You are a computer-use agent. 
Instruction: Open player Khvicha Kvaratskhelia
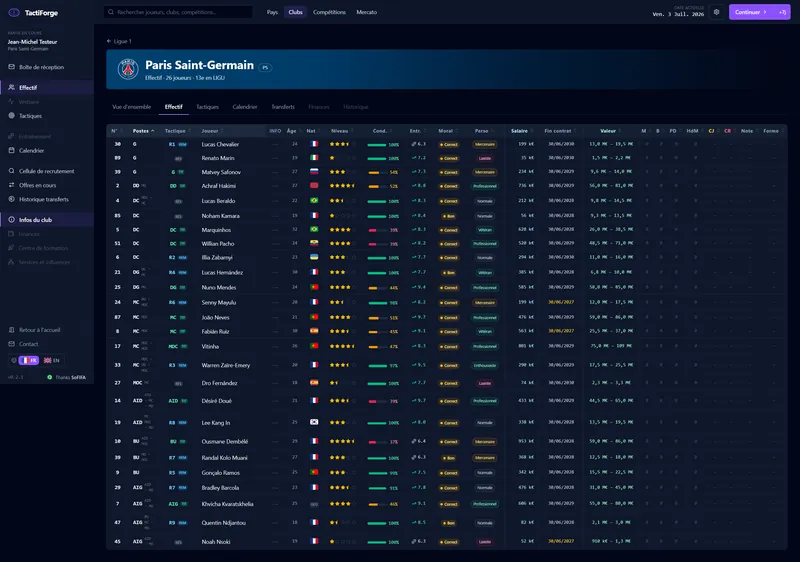pyautogui.click(x=228, y=504)
